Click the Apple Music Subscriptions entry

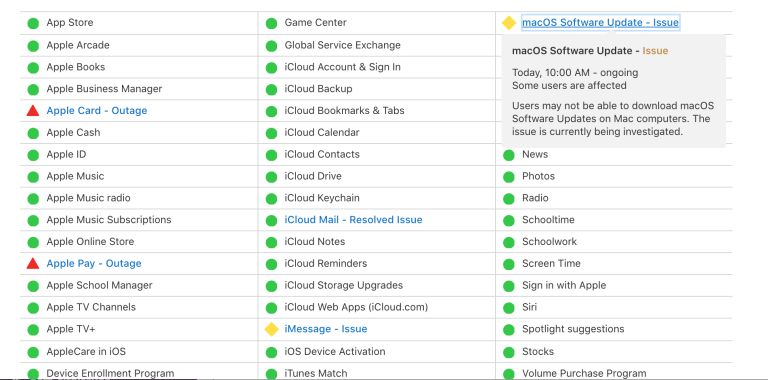[x=109, y=220]
